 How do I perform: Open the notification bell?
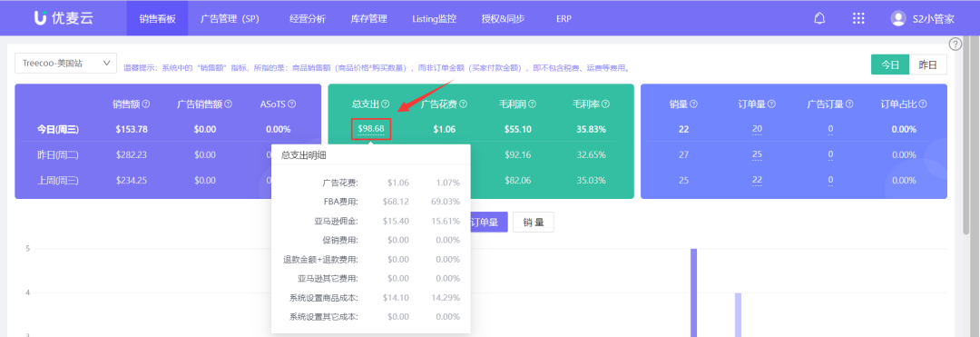pos(819,18)
